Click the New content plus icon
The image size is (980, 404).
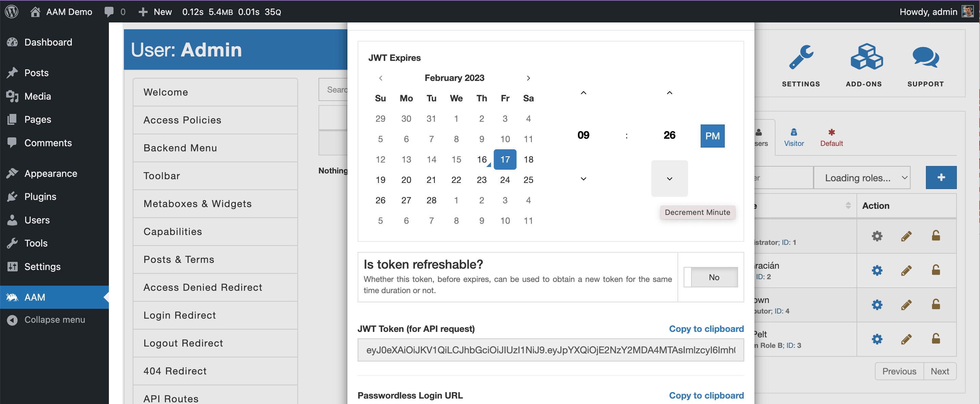[143, 12]
